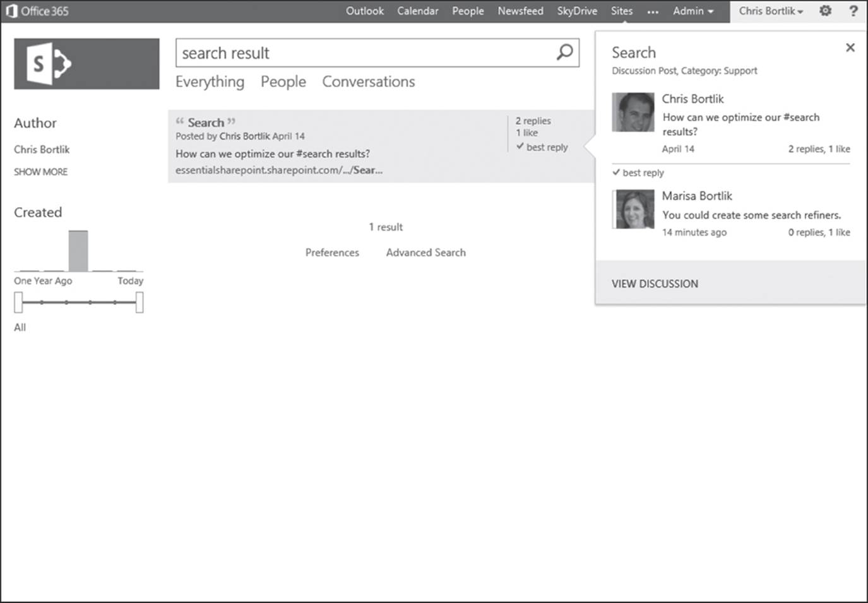Click Marisa Bortlik's profile photo
868x603 pixels.
pos(633,209)
